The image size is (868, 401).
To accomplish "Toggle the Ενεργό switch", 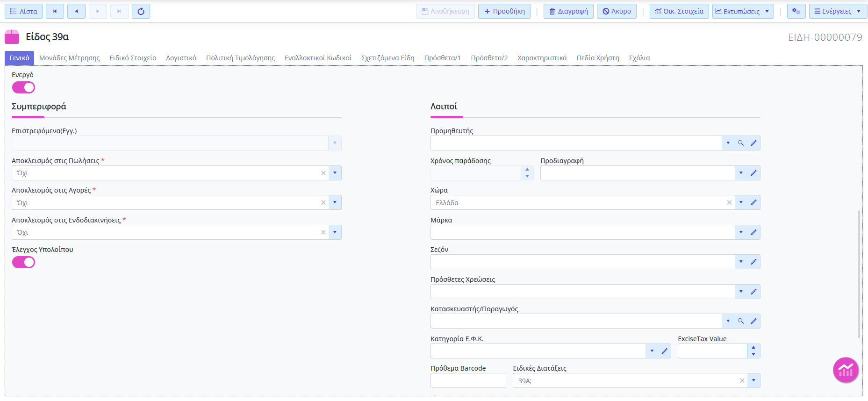I will pyautogui.click(x=23, y=87).
